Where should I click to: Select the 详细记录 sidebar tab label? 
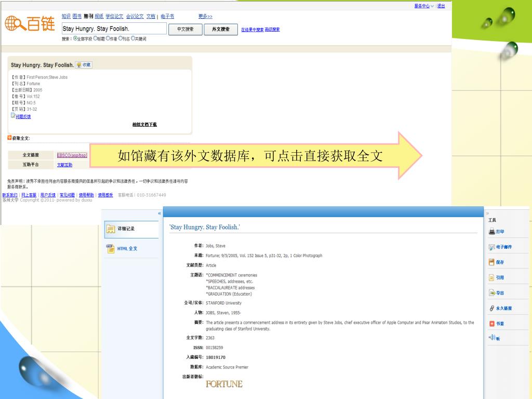pyautogui.click(x=126, y=229)
